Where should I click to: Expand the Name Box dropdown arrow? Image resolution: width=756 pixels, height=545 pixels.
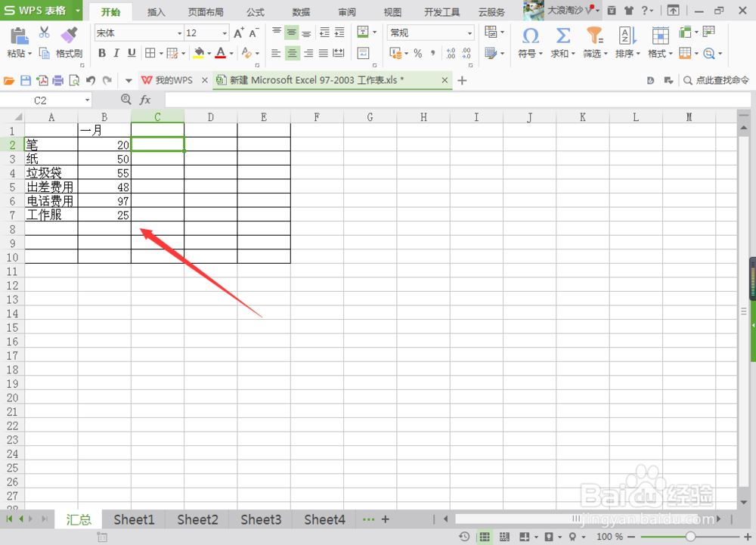tap(87, 101)
